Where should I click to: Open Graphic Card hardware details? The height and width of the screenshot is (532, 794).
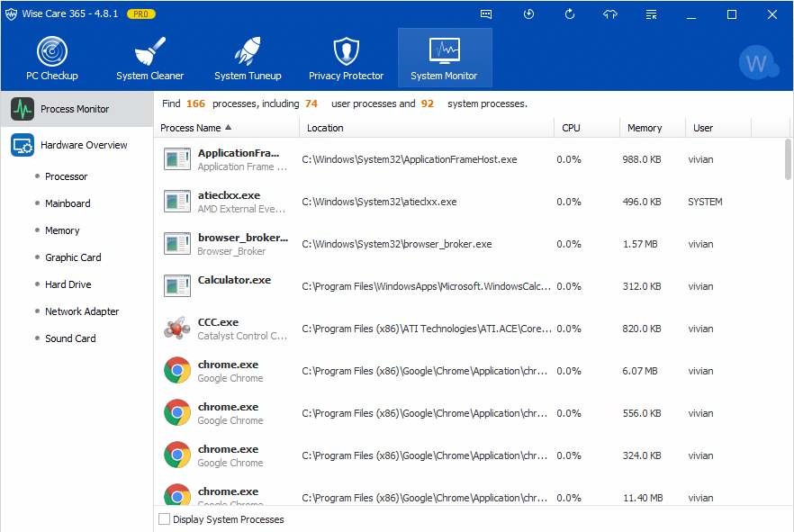coord(73,257)
